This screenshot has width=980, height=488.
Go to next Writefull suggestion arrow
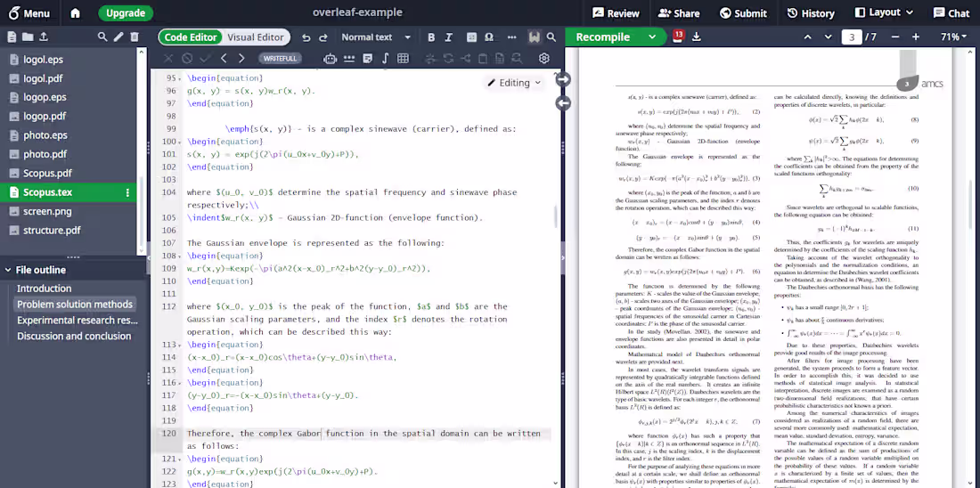(x=241, y=58)
